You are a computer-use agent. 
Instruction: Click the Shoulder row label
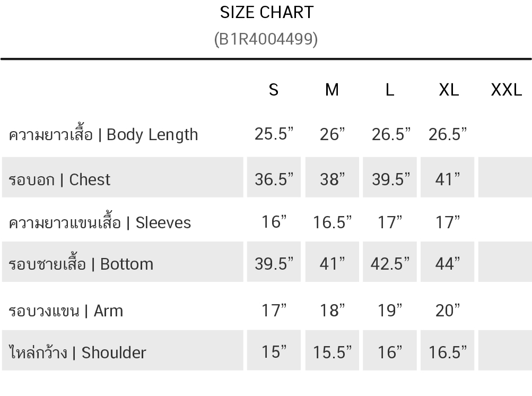(x=77, y=352)
